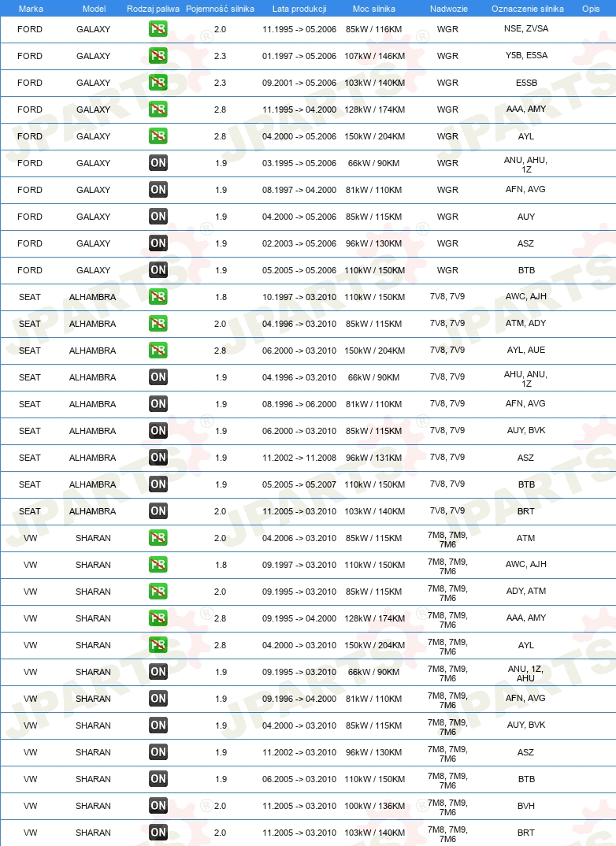Click the ON diesel icon for VW Sharan BVH row

pos(158,806)
